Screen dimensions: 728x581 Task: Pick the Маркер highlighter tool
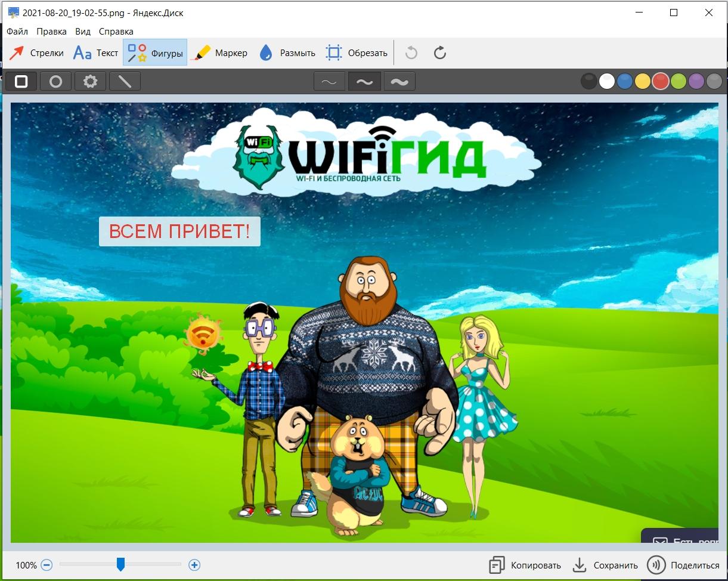[219, 53]
